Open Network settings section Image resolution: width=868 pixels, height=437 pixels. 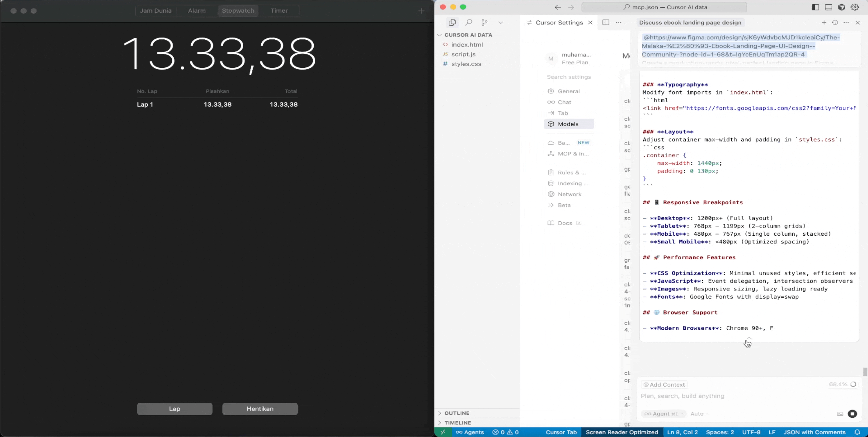point(569,194)
